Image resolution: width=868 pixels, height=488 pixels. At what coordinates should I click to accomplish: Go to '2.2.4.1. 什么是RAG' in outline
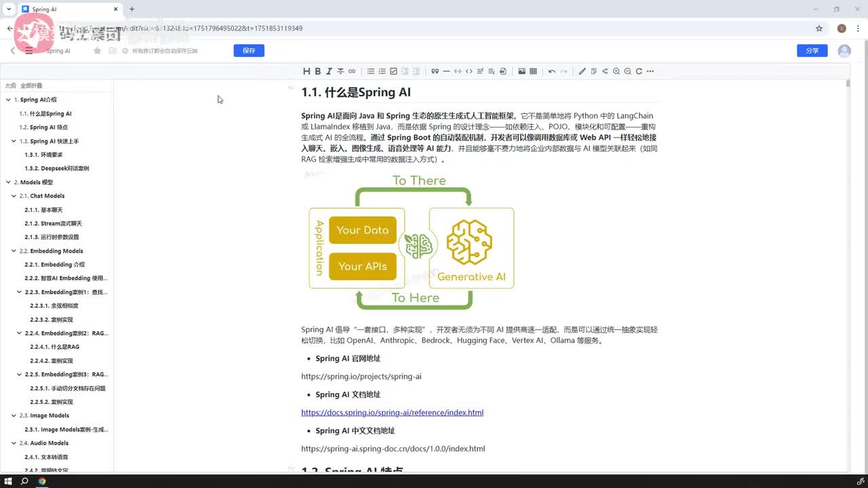[54, 347]
